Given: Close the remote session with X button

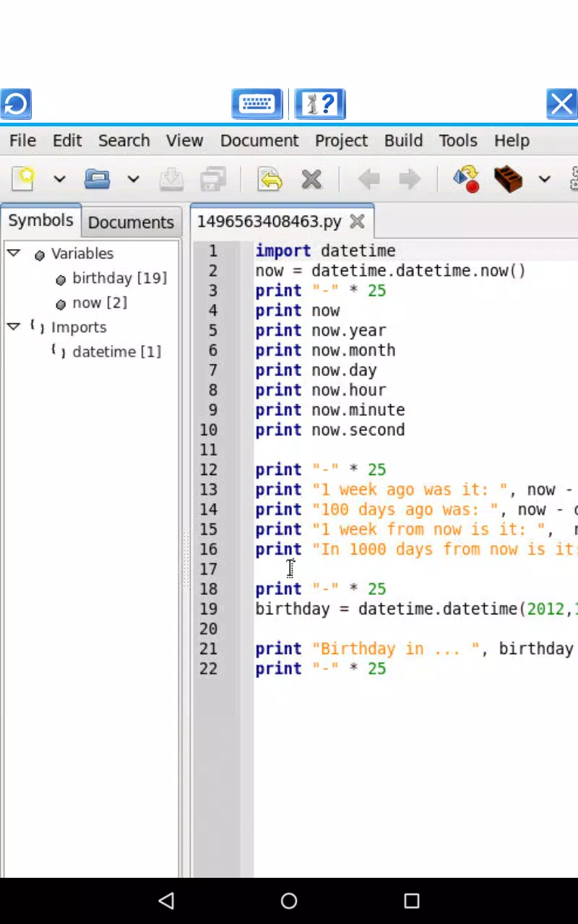Looking at the screenshot, I should point(562,104).
